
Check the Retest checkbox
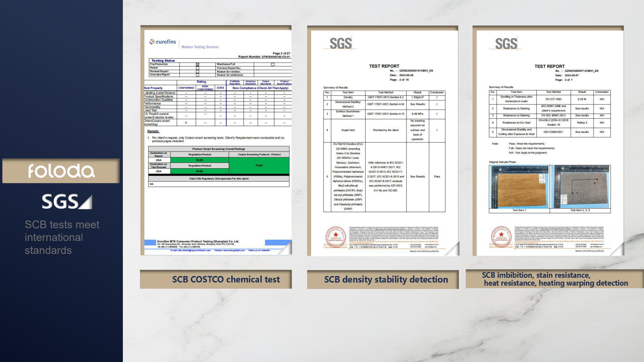coord(198,68)
